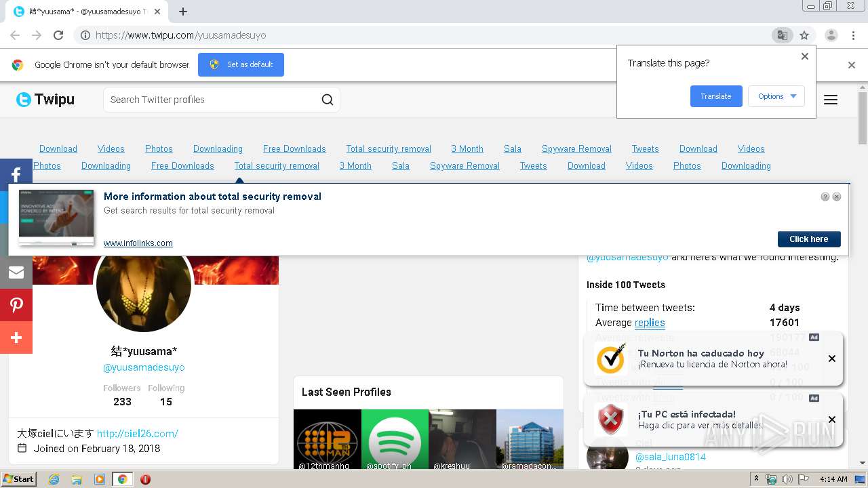
Task: Open Internet Explorer from taskbar
Action: tap(54, 479)
